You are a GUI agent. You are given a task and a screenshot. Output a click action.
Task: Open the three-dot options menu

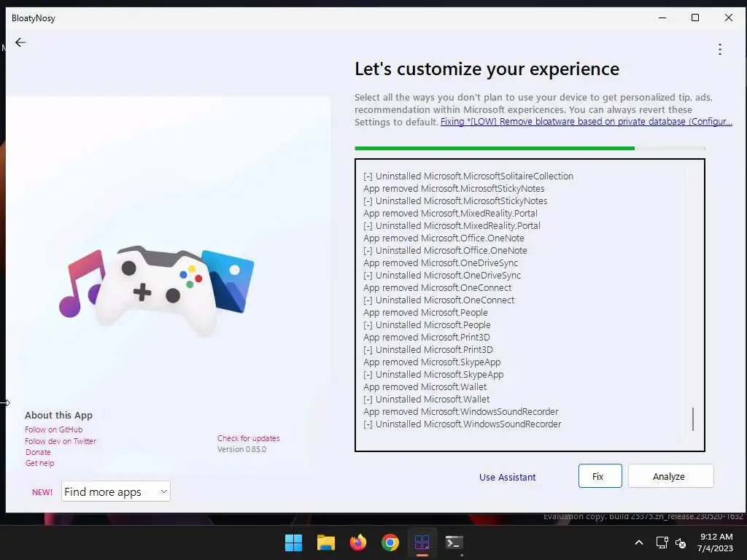pos(720,49)
